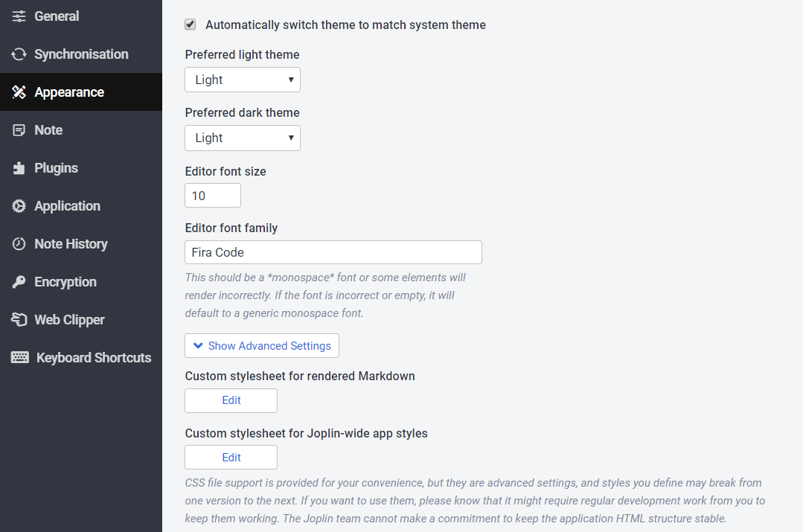The height and width of the screenshot is (532, 803).
Task: Click the Keyboard Shortcuts keyboard icon
Action: 20,358
